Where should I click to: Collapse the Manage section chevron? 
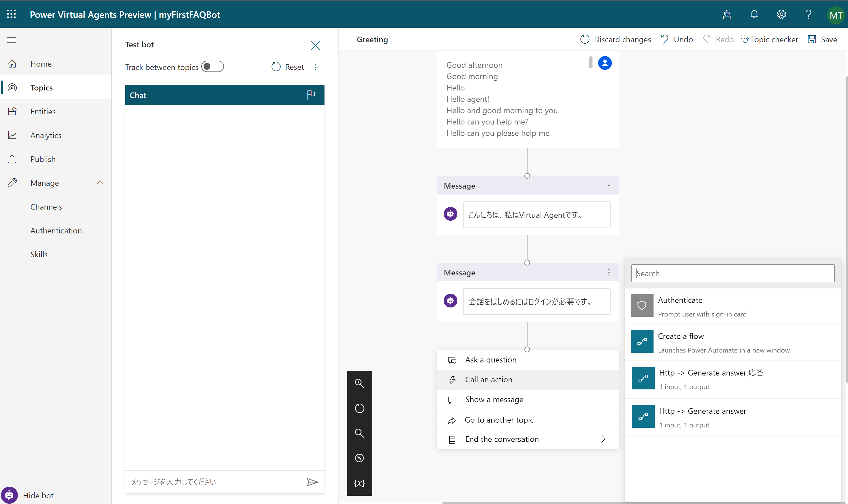pos(100,183)
